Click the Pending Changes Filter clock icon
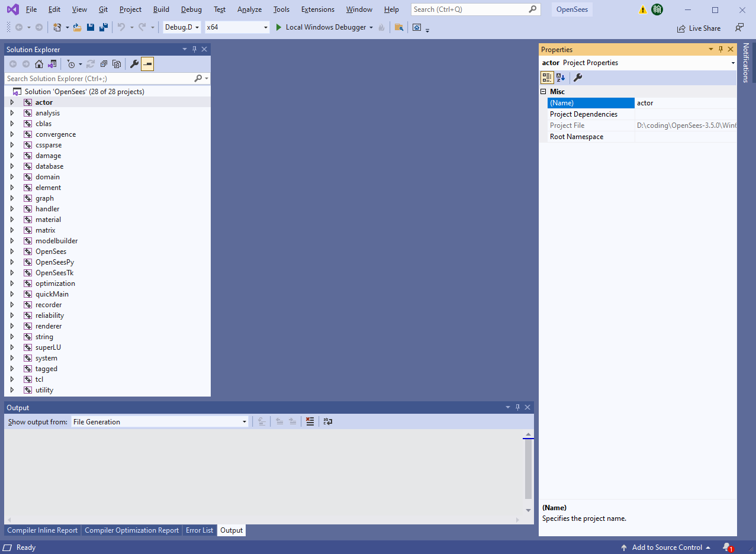The width and height of the screenshot is (756, 554). point(71,64)
